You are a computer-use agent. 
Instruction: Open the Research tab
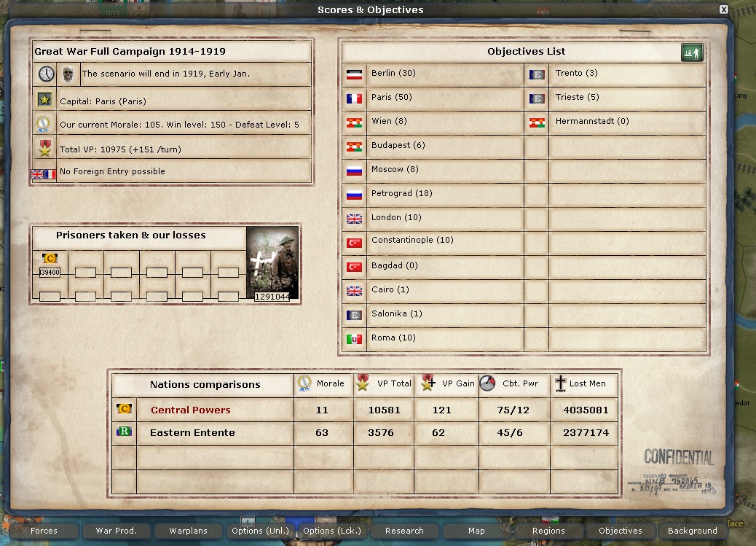[404, 531]
